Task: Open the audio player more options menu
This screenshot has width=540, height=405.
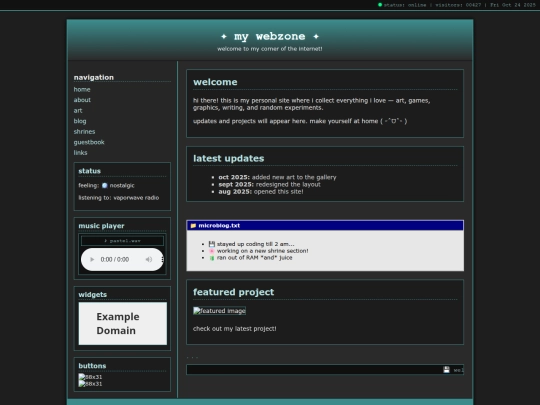Action: pos(162,259)
